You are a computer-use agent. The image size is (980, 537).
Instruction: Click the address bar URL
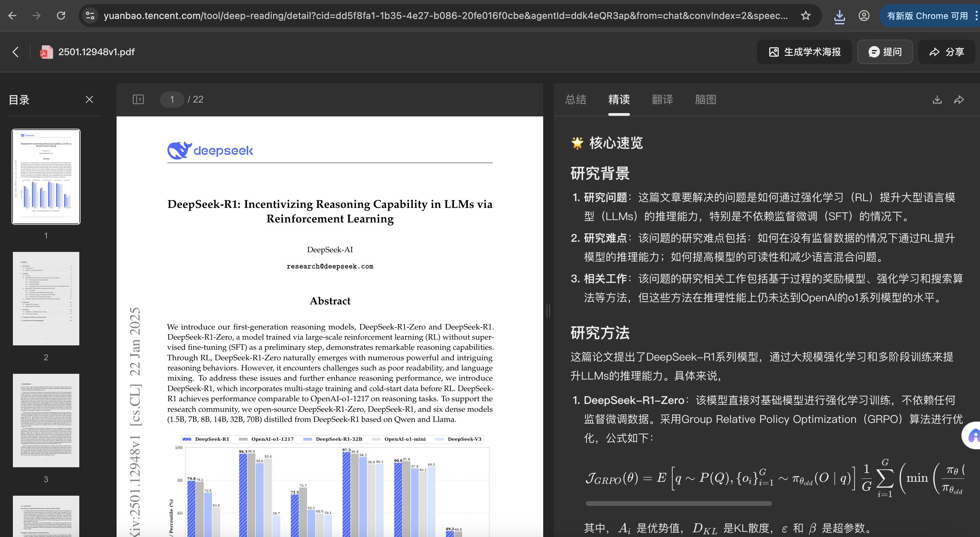click(x=445, y=16)
